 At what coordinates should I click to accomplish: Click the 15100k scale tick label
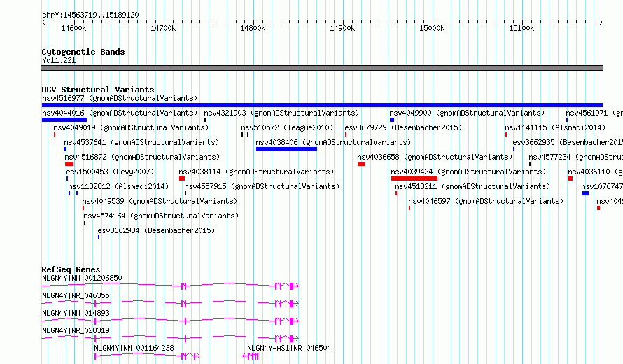coord(521,28)
